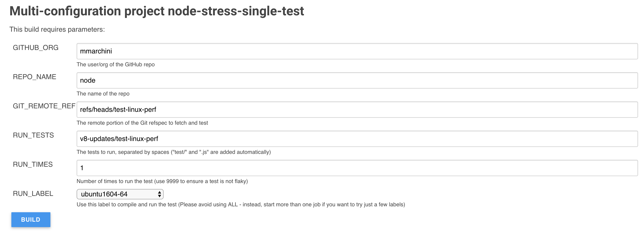Screen dimensions: 644x235
Task: Click the RUN_TESTS parameter label
Action: click(x=33, y=135)
